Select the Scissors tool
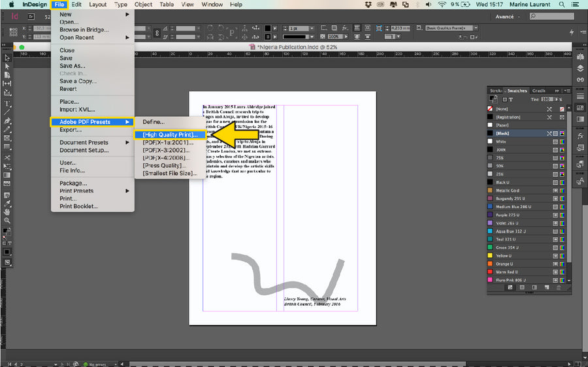 [7, 157]
